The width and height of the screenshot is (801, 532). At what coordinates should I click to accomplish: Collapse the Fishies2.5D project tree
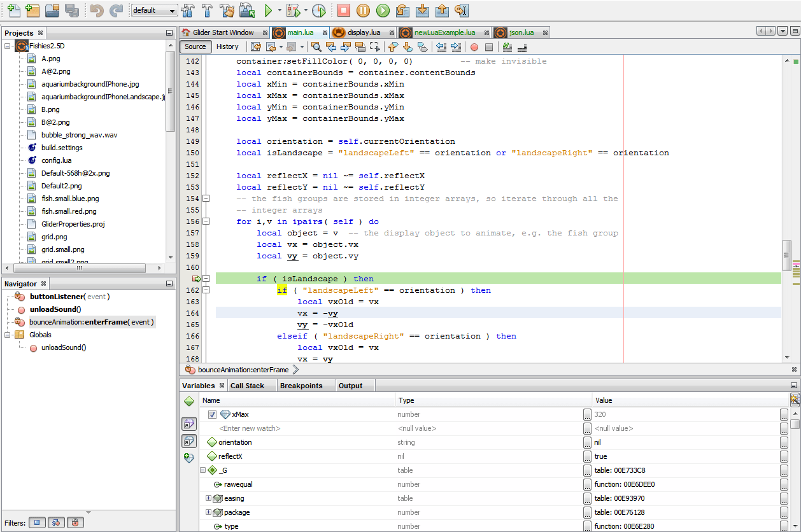click(8, 46)
